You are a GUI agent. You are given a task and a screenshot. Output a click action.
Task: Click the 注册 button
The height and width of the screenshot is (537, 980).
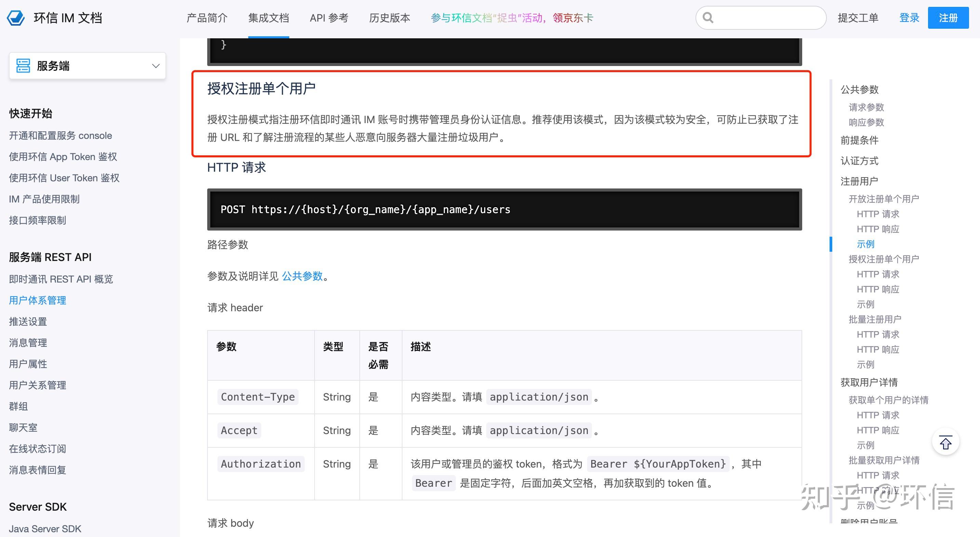pos(948,18)
